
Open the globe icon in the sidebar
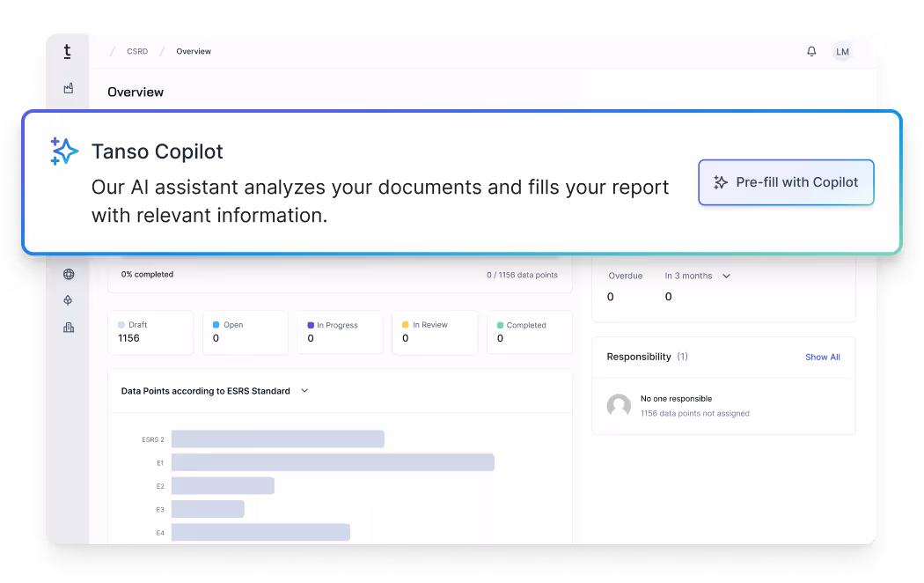click(69, 274)
